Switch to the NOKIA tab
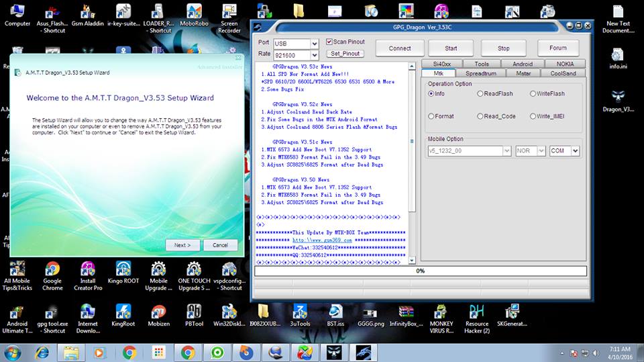 565,64
